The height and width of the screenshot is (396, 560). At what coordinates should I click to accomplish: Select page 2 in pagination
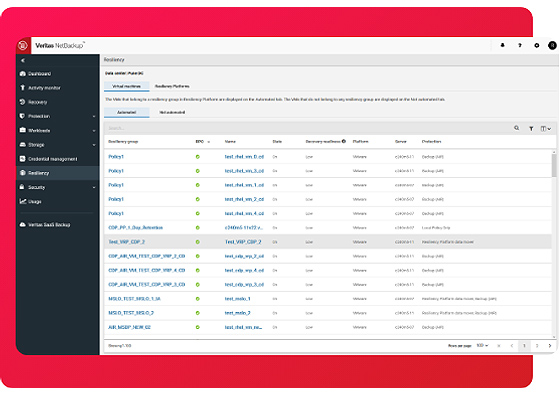(537, 346)
